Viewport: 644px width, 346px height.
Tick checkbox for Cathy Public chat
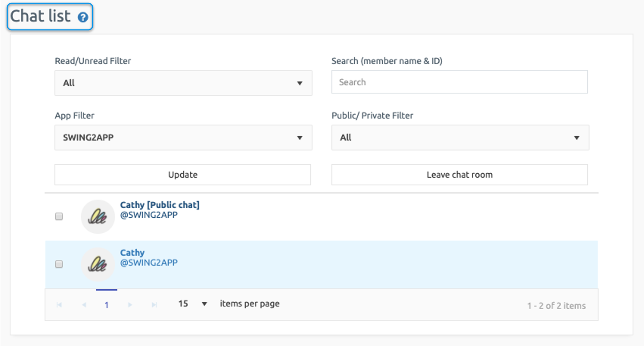coord(59,217)
